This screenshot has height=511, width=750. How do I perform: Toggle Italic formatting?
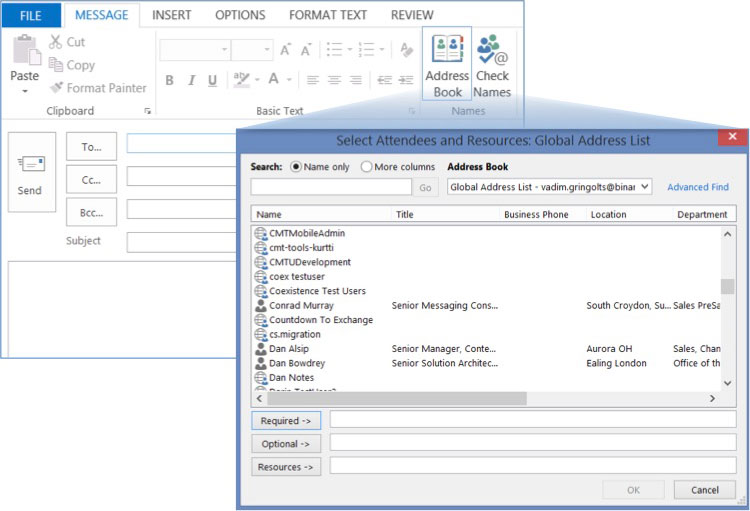(x=191, y=80)
